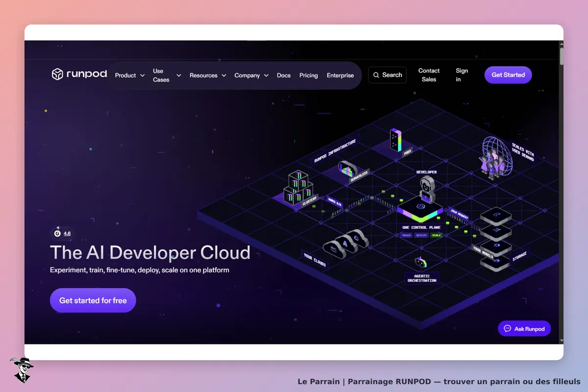Image resolution: width=588 pixels, height=392 pixels.
Task: Click the Get Started button
Action: (508, 75)
